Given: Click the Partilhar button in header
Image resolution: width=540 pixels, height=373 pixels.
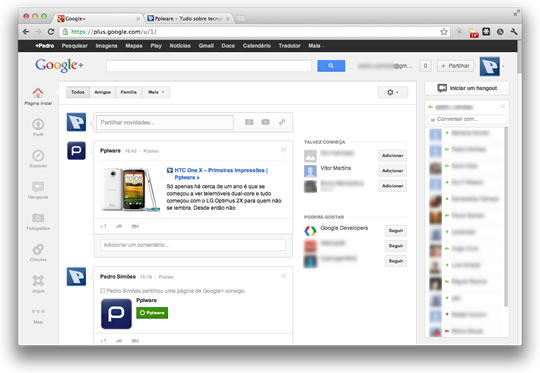Looking at the screenshot, I should coord(455,66).
